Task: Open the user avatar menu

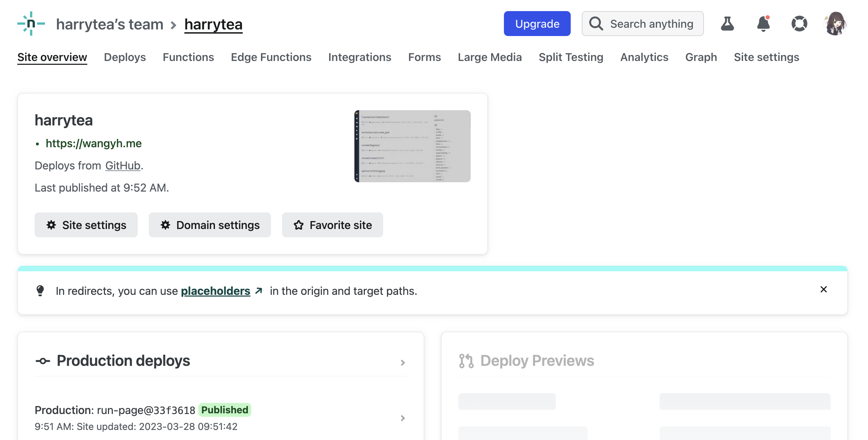Action: point(835,24)
